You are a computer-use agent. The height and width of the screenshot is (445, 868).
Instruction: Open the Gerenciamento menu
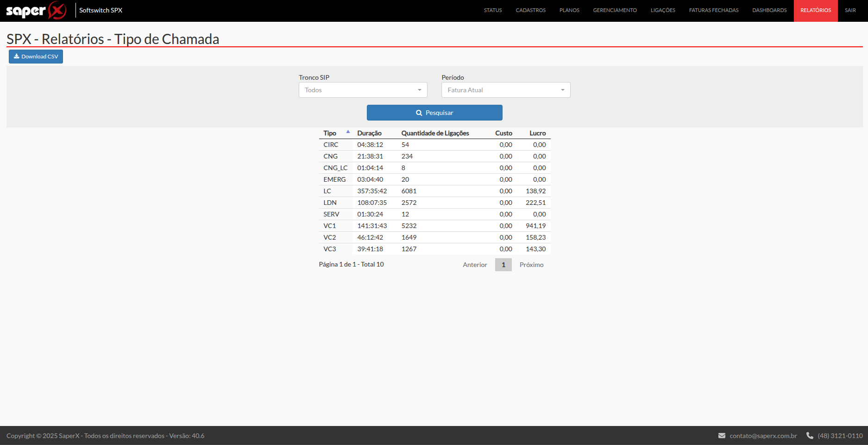615,10
